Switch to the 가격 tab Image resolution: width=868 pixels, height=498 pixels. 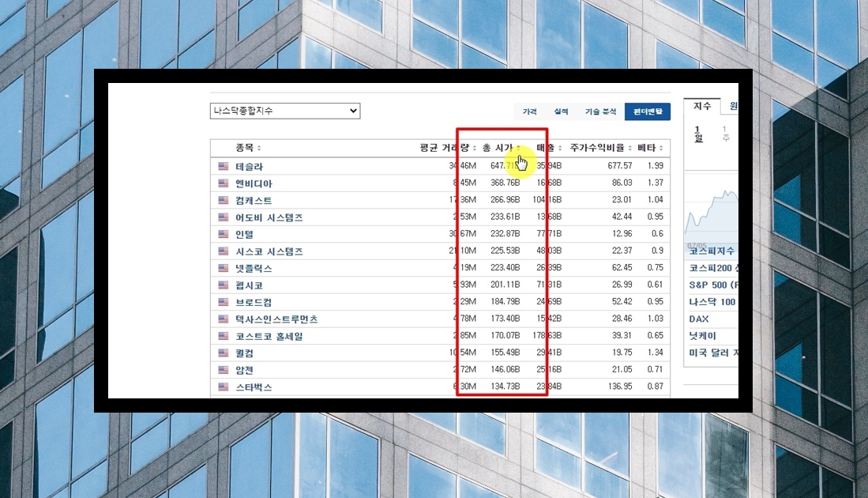pyautogui.click(x=530, y=111)
